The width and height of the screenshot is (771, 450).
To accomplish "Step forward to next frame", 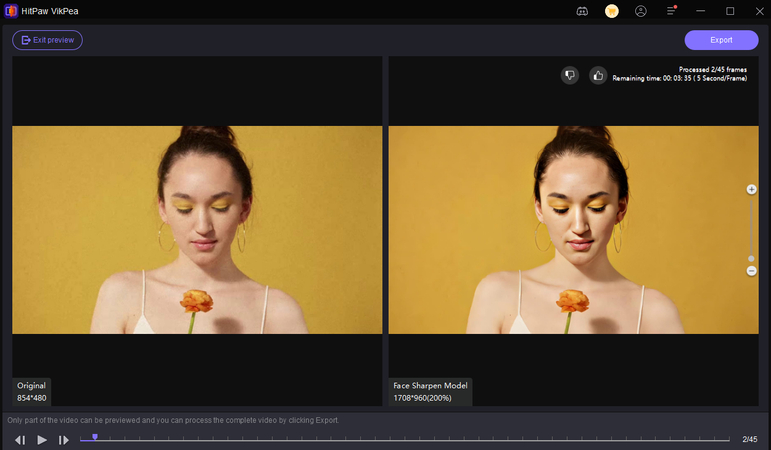I will point(64,440).
